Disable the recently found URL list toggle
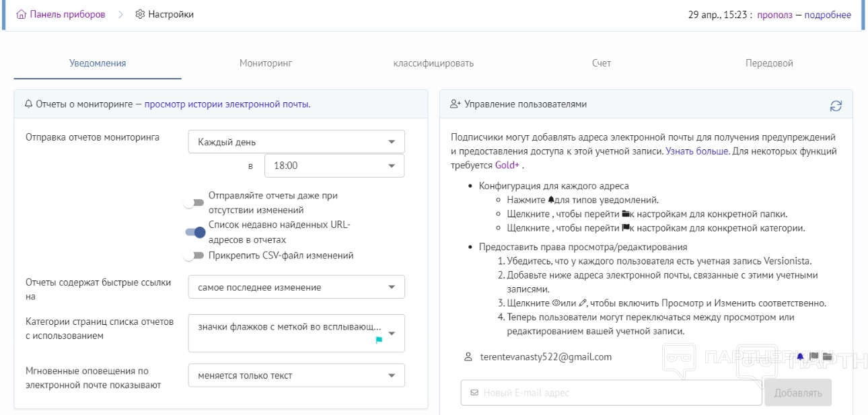The image size is (868, 415). 194,232
